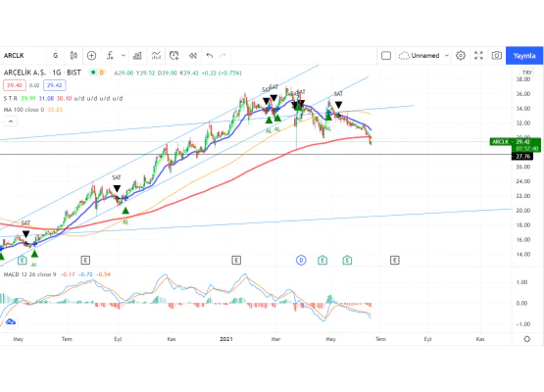544x392 pixels.
Task: Expand the indicator favorites arrow beside fx
Action: click(x=124, y=56)
